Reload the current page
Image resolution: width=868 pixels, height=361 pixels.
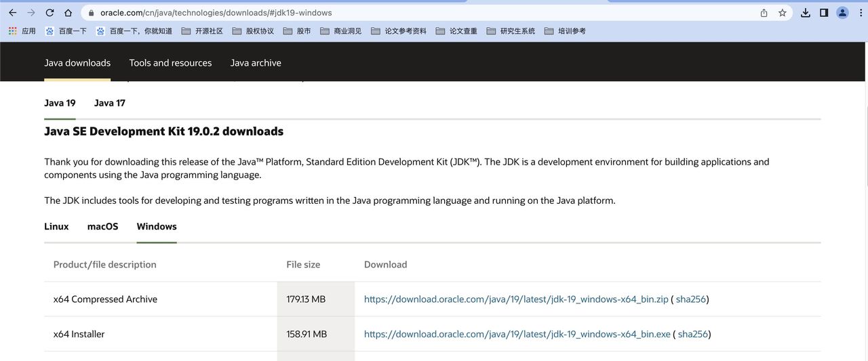coord(50,13)
